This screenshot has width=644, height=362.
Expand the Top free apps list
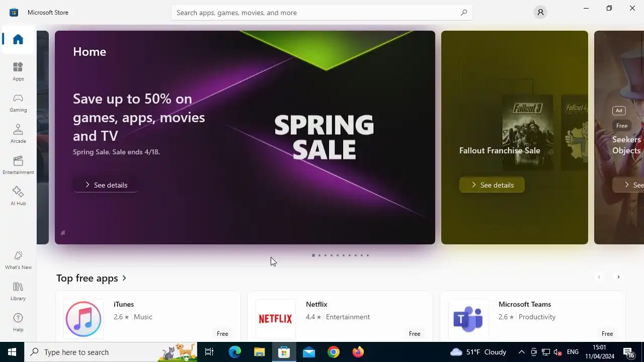92,278
